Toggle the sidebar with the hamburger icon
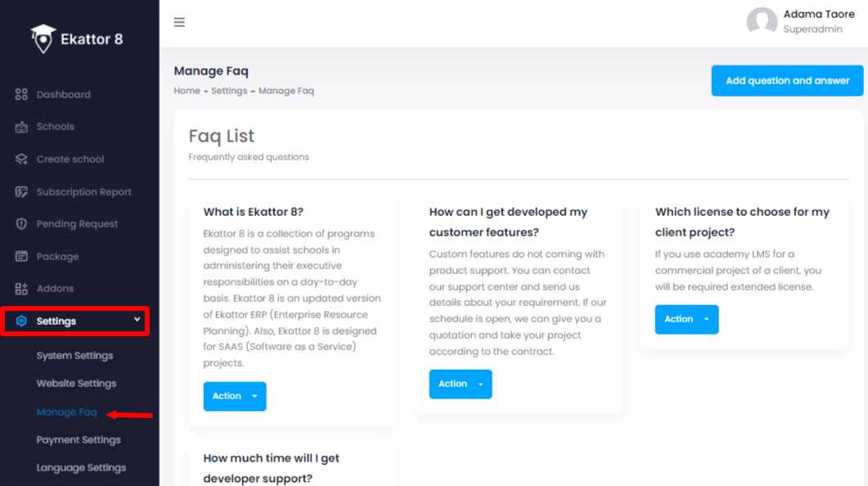 coord(179,22)
